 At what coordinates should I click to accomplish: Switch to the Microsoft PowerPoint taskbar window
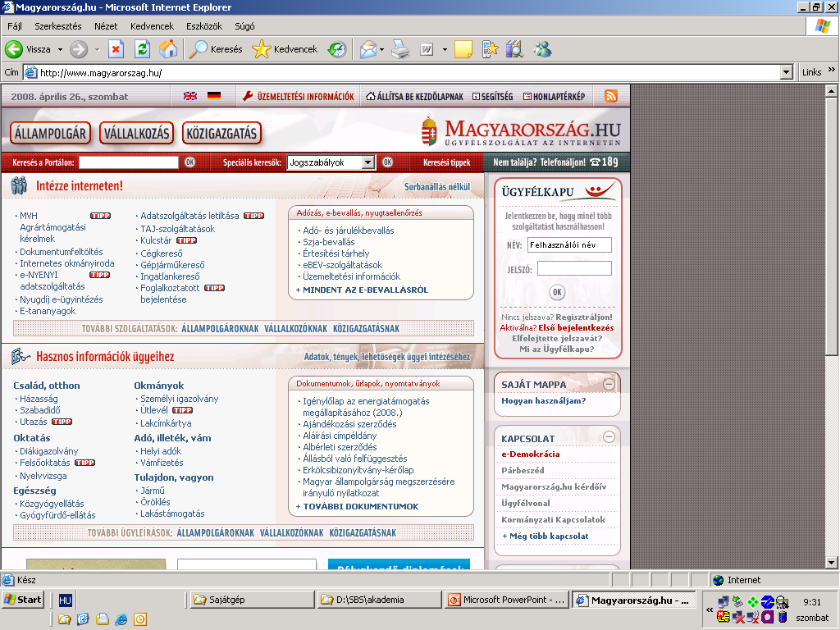[507, 600]
